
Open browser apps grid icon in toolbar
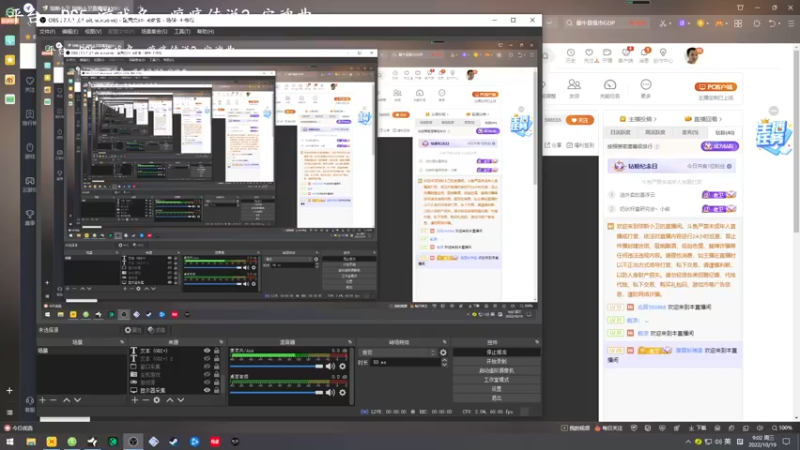pyautogui.click(x=738, y=23)
